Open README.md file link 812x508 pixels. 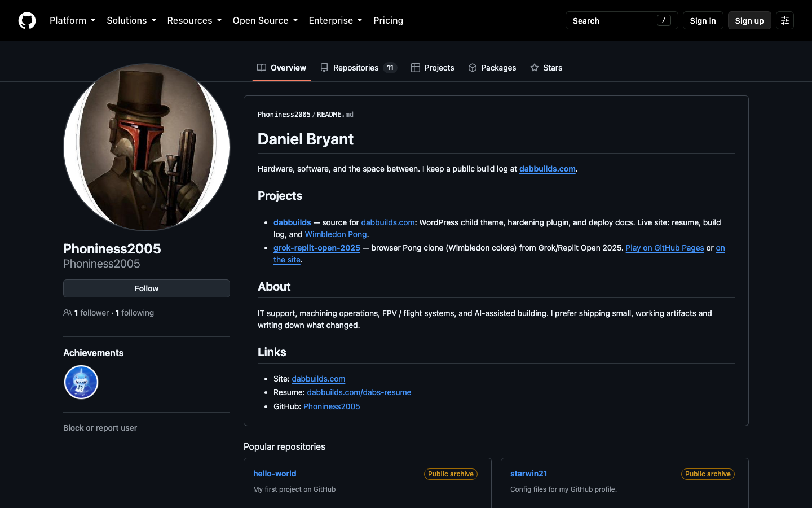(335, 115)
